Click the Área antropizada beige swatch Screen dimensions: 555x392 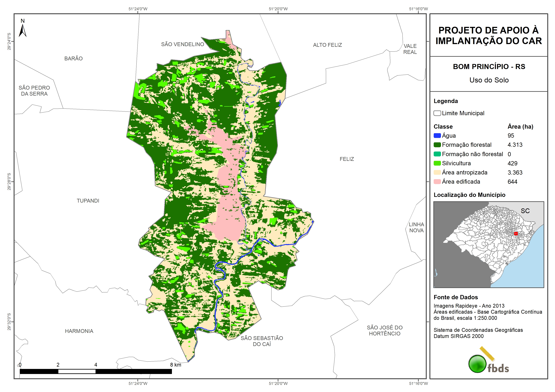[x=437, y=172]
